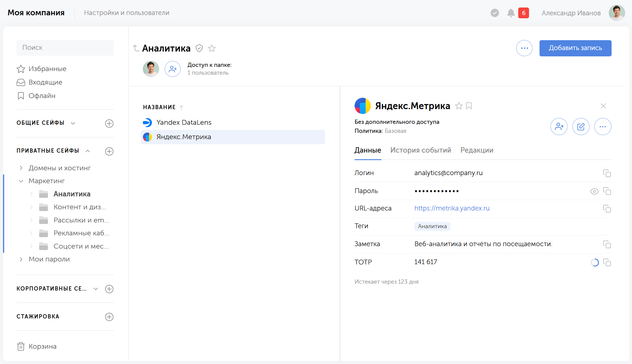Open Настройки и пользователи
This screenshot has height=364, width=632.
pos(127,13)
